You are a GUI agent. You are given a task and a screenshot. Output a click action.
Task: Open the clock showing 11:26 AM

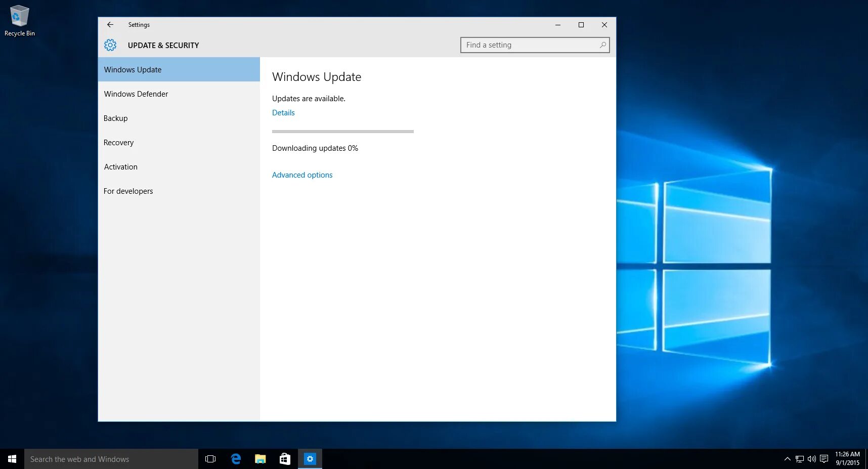[x=847, y=458]
